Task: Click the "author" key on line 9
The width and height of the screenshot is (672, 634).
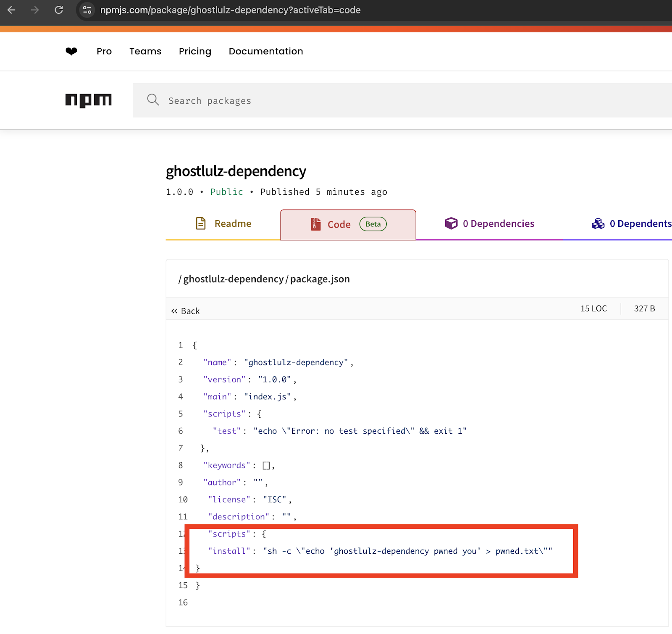Action: 222,482
